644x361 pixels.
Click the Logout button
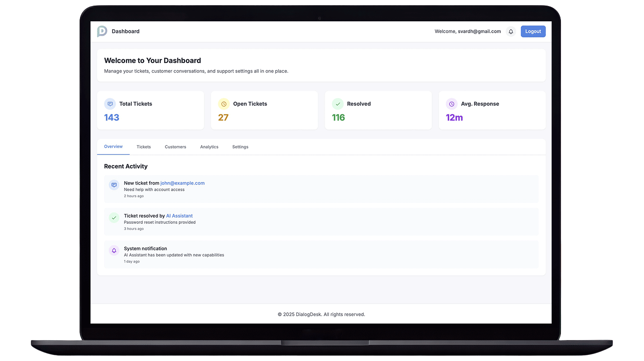[x=533, y=31]
